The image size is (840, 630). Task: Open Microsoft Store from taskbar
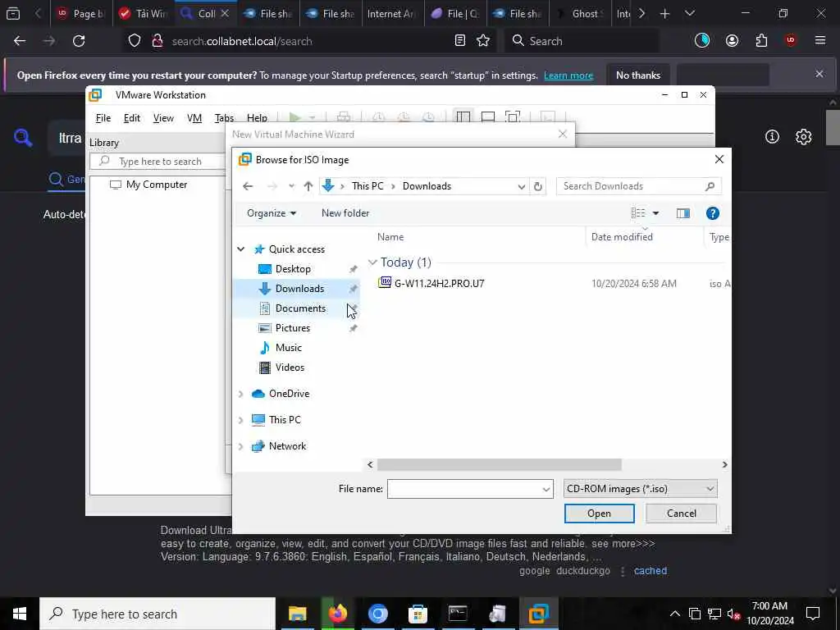tap(418, 614)
